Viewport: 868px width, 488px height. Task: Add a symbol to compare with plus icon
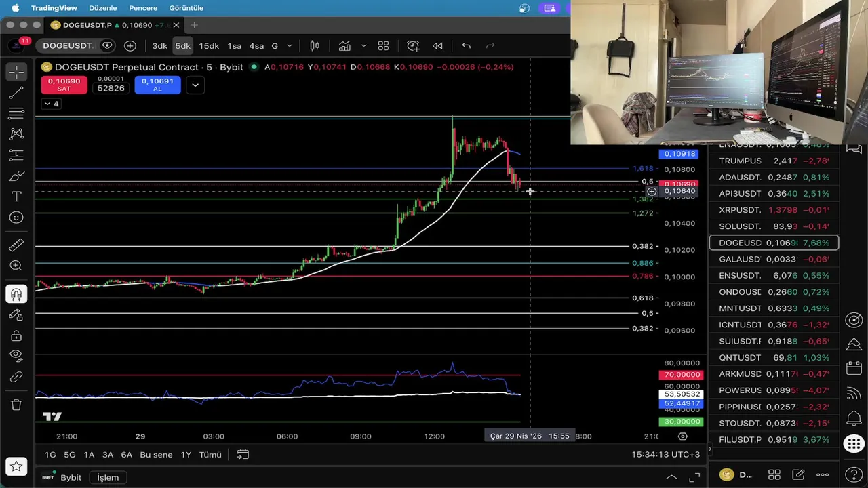[130, 46]
